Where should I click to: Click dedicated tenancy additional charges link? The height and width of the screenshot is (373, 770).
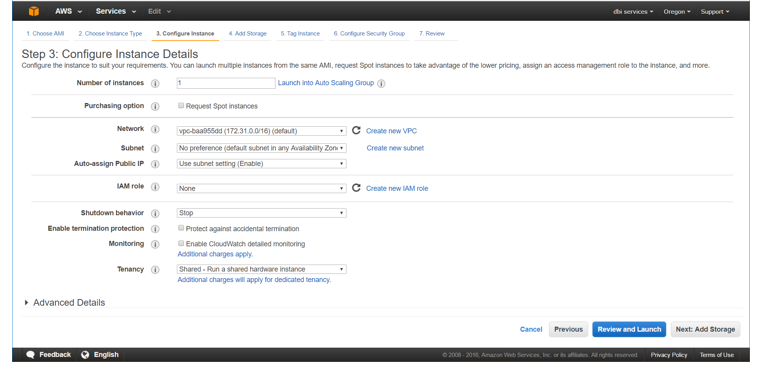pos(254,280)
